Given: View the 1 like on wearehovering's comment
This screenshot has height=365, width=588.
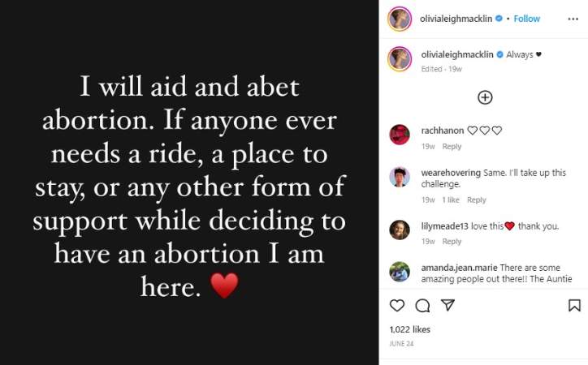Looking at the screenshot, I should click(452, 200).
